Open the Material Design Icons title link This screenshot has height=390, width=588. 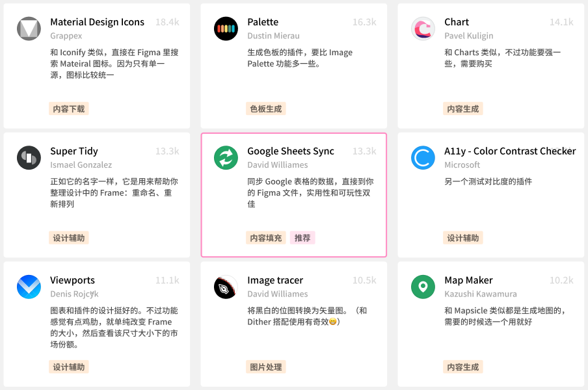coord(97,22)
